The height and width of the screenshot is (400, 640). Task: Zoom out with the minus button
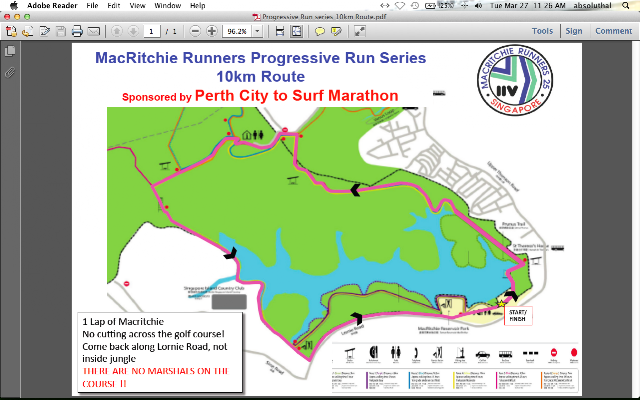click(196, 31)
